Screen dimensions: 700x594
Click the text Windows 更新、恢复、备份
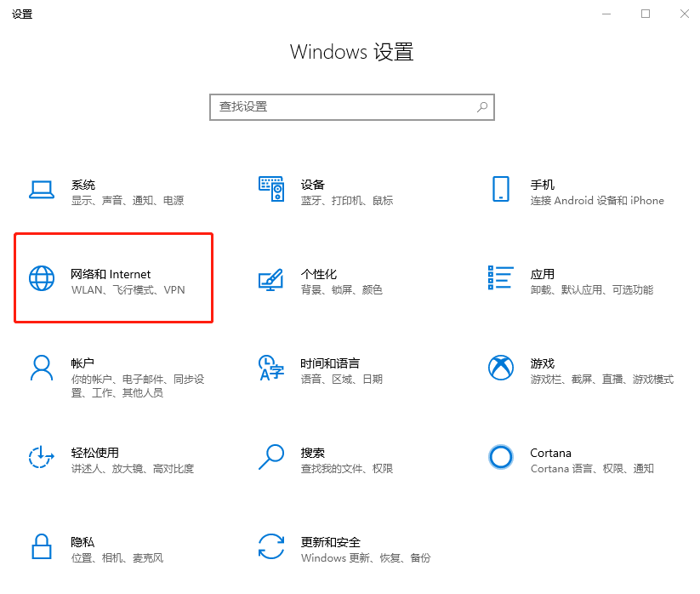click(366, 557)
